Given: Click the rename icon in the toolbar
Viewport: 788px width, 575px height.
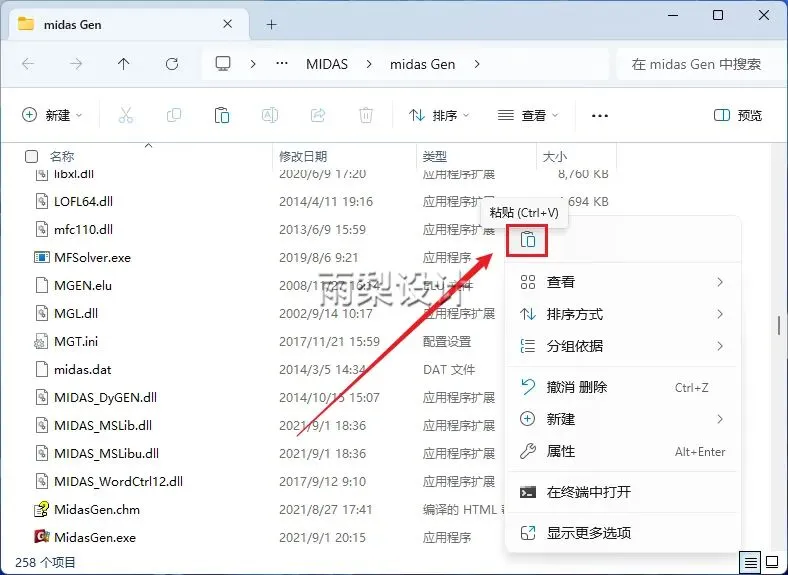Looking at the screenshot, I should pyautogui.click(x=270, y=115).
